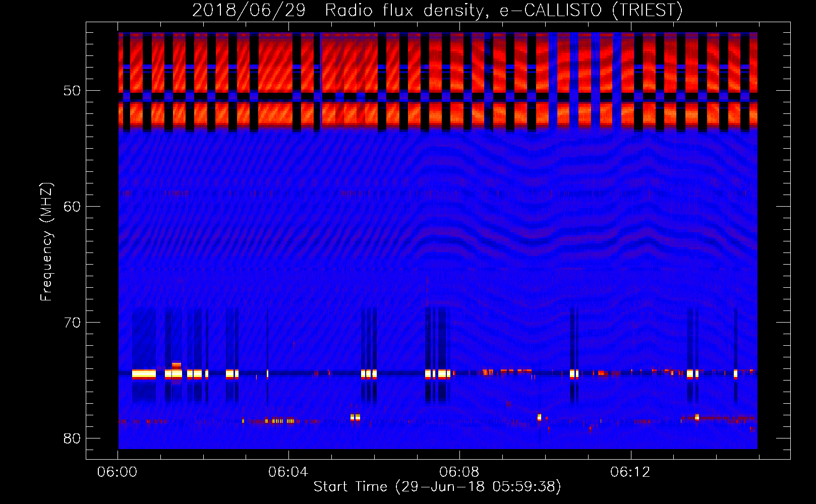Click the 06:12 time tick label
816x504 pixels.
(x=630, y=472)
